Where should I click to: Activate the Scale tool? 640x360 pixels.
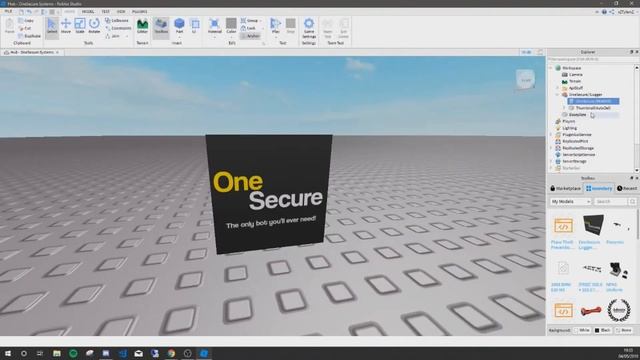(80, 27)
